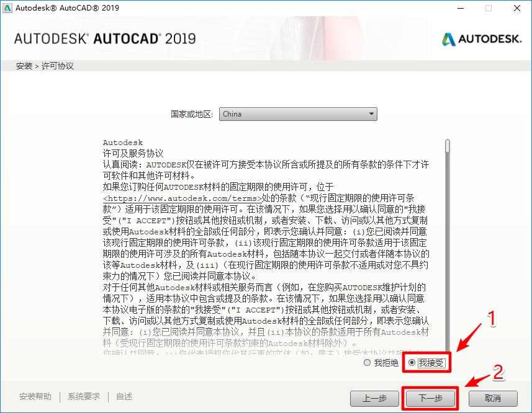
Task: Open the 自述 readme link
Action: pos(124,396)
